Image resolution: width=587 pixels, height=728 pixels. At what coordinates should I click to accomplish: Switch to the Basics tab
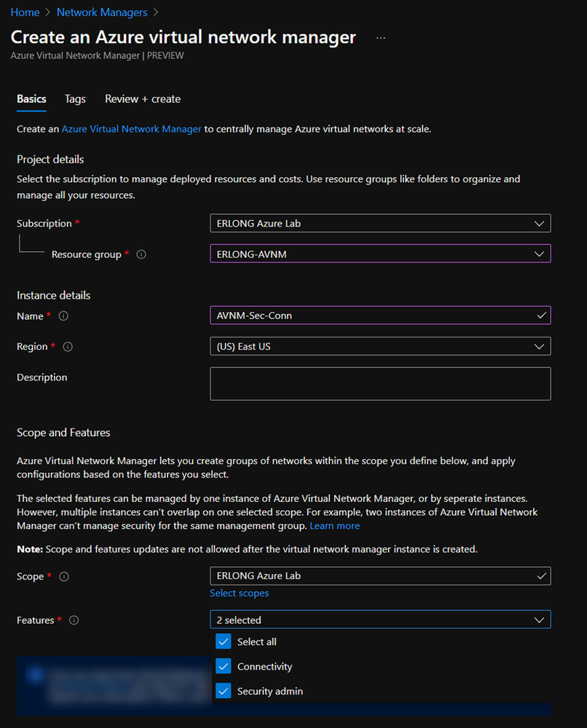tap(31, 99)
